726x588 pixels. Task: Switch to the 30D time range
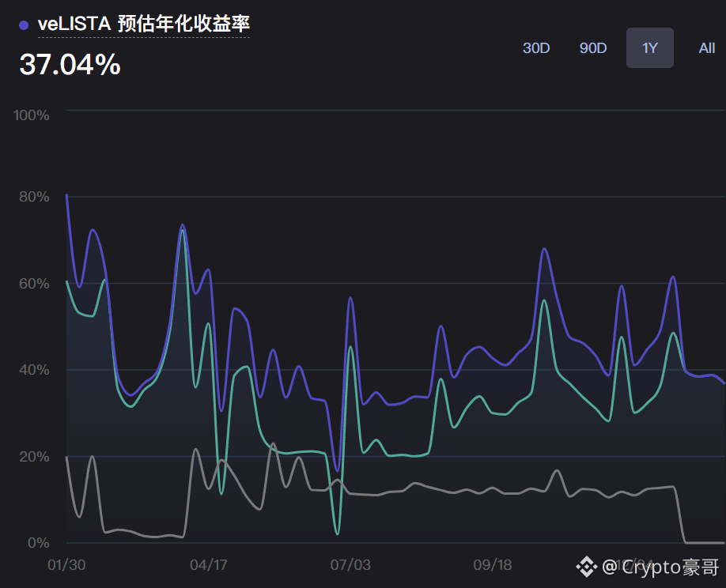point(536,48)
